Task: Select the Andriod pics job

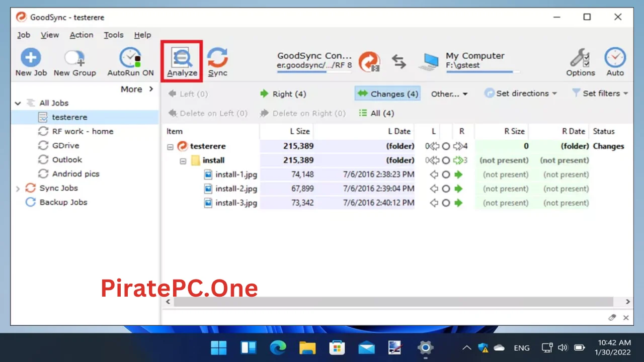Action: point(75,173)
